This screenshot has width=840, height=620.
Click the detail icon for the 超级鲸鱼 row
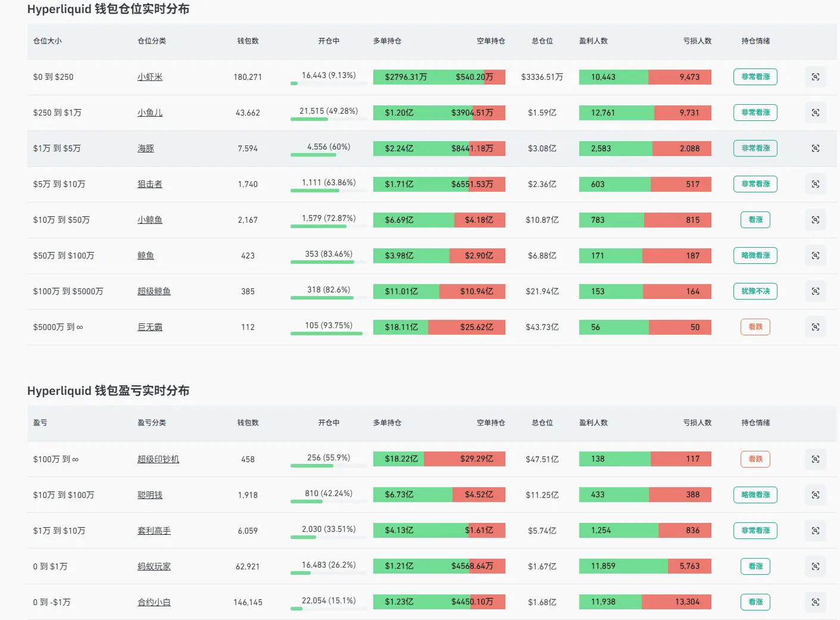816,291
